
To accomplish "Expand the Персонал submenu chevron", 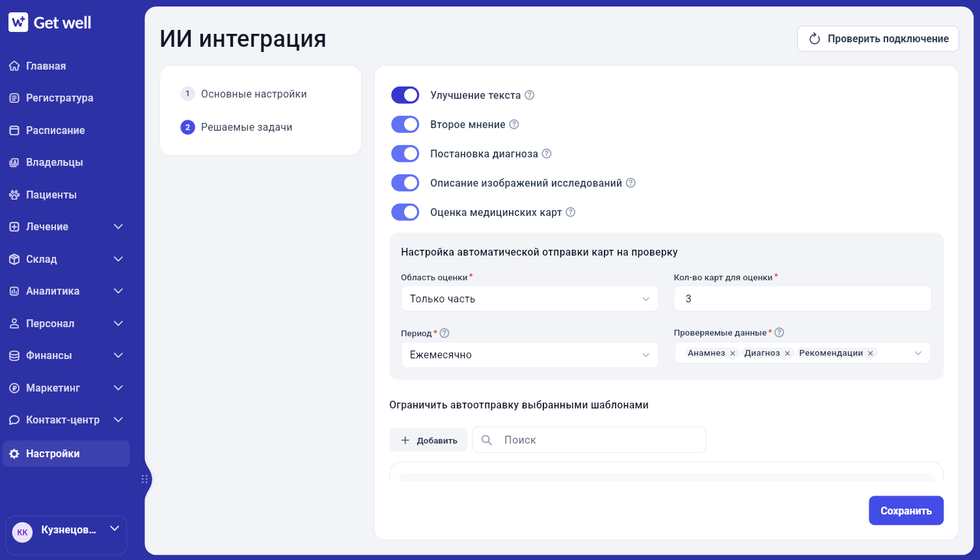I will click(118, 323).
